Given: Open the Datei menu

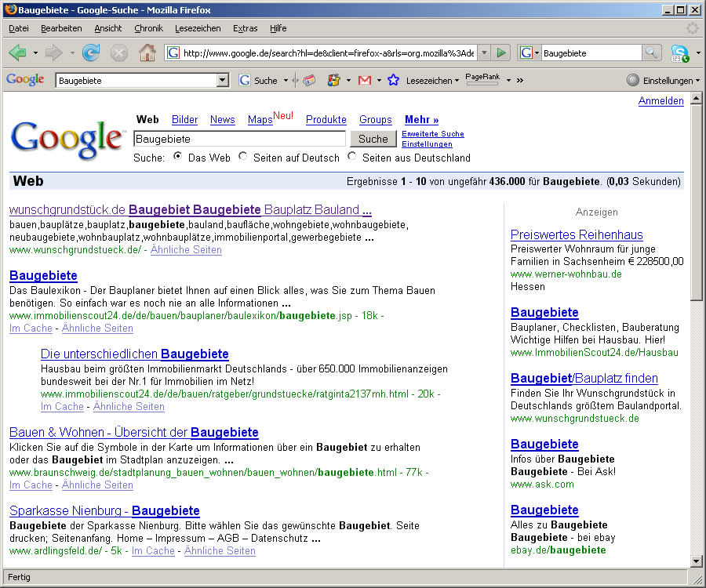Looking at the screenshot, I should click(19, 28).
